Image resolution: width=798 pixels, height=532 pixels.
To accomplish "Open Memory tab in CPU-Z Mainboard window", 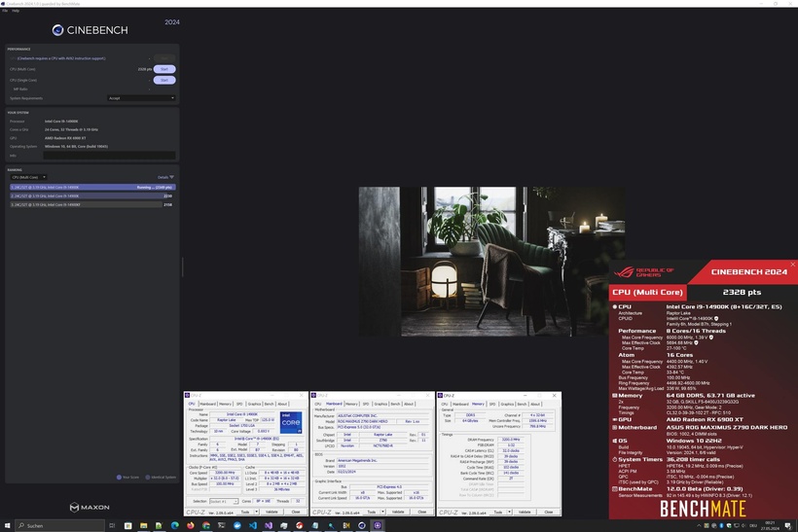I will (x=351, y=404).
